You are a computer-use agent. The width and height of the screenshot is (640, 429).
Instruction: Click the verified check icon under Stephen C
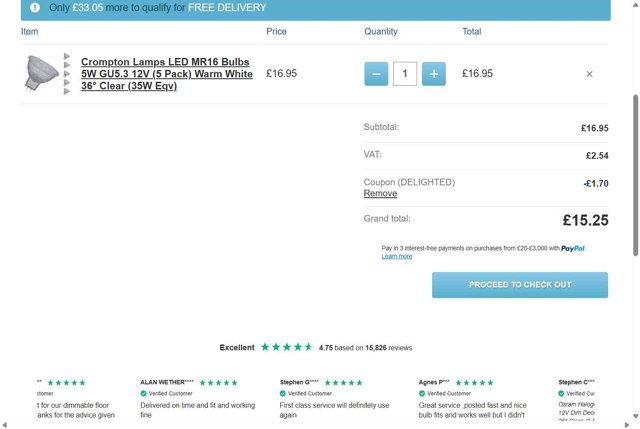(x=561, y=393)
